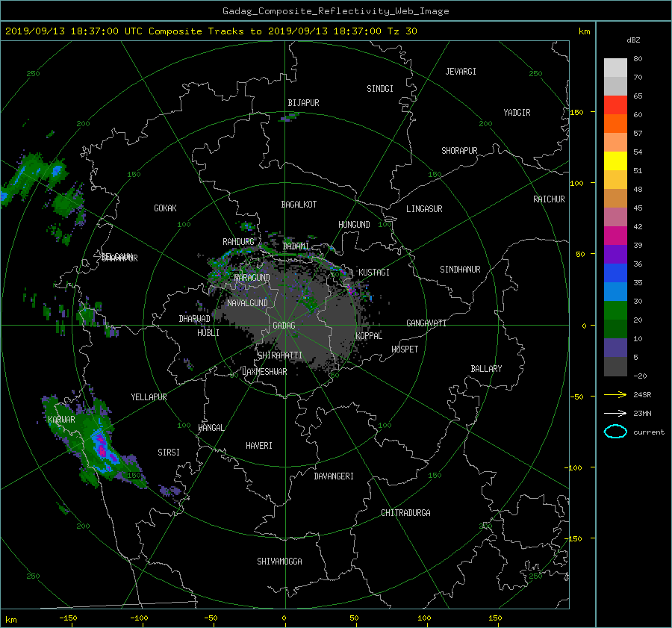The width and height of the screenshot is (672, 628).
Task: Click the KOPPAL city label
Action: click(369, 336)
